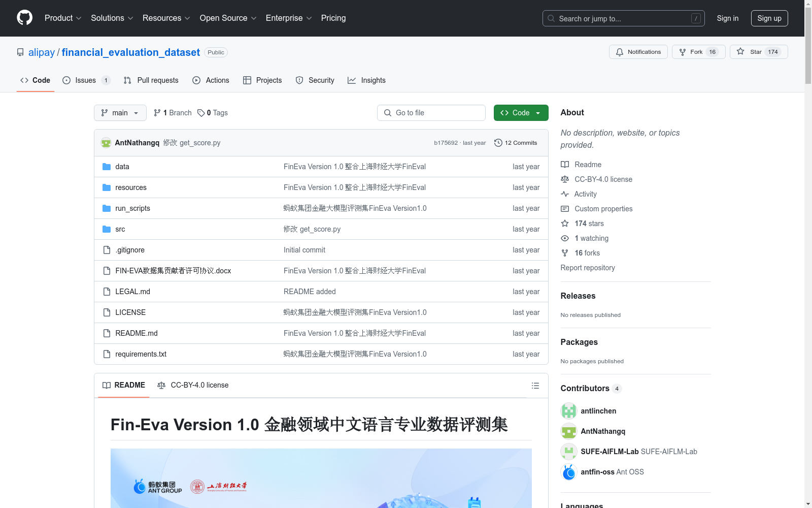
Task: Open the .gitignore file
Action: [130, 250]
